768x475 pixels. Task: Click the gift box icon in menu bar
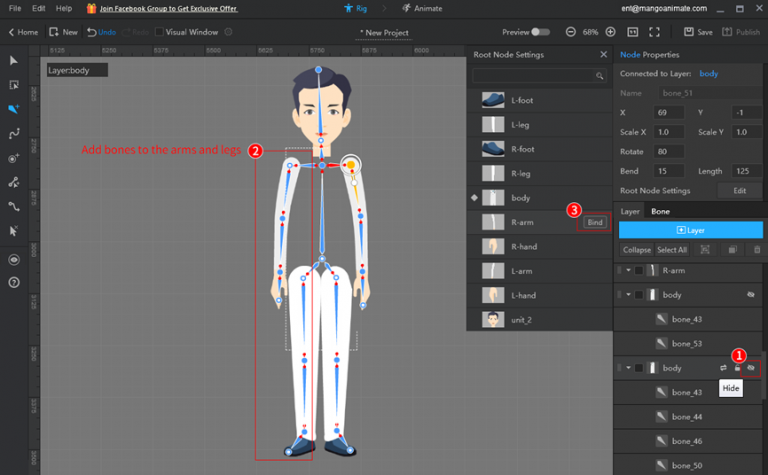pos(91,8)
